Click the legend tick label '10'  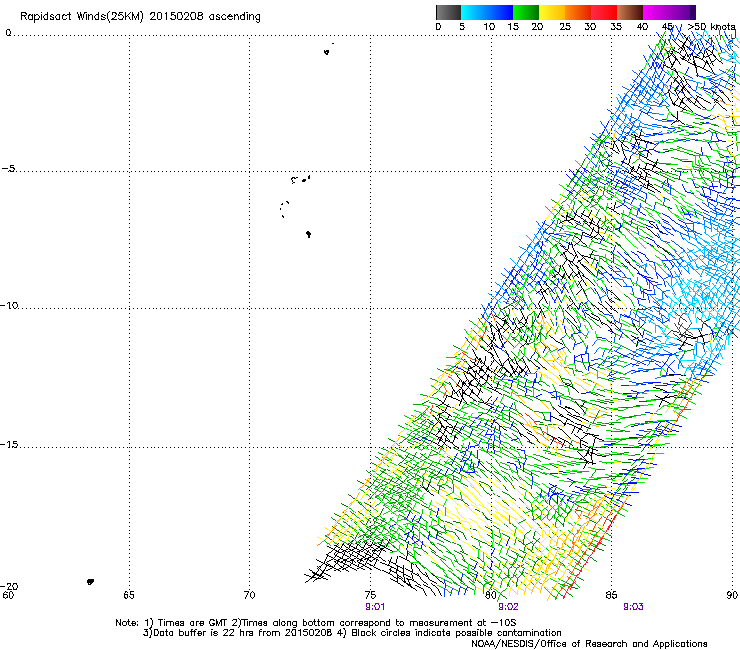(x=489, y=27)
